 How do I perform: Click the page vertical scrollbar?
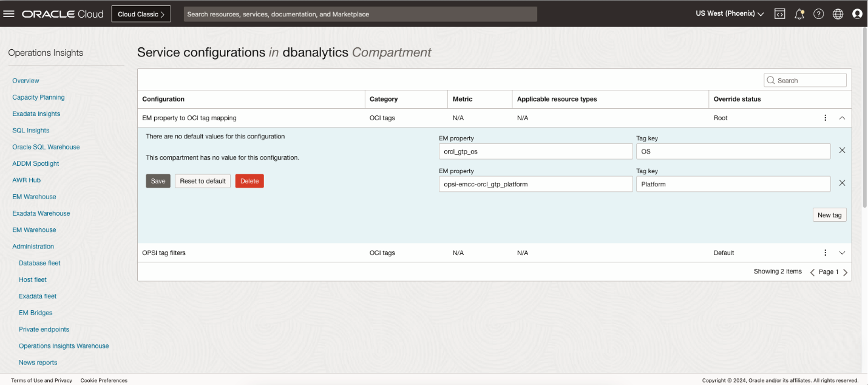(x=864, y=117)
